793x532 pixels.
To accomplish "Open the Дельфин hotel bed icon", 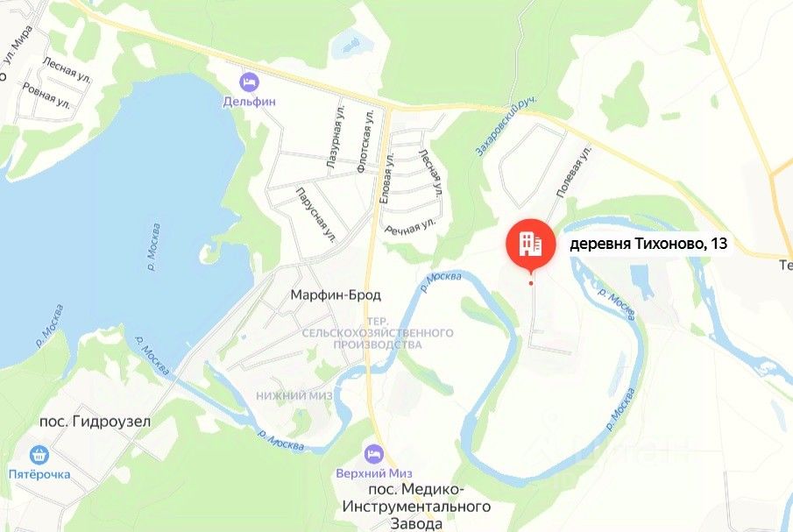I will click(x=250, y=82).
